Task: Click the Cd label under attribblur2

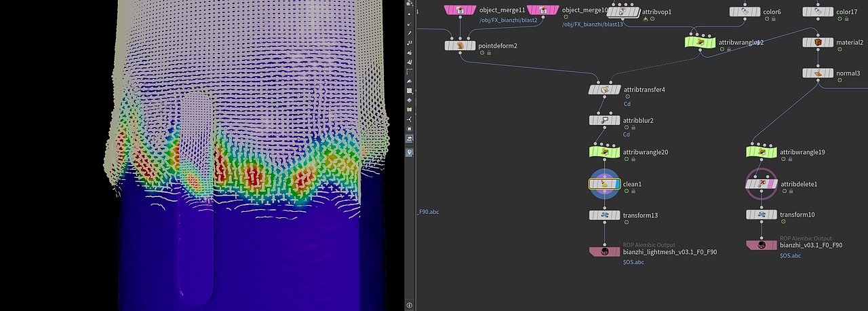Action: 627,134
